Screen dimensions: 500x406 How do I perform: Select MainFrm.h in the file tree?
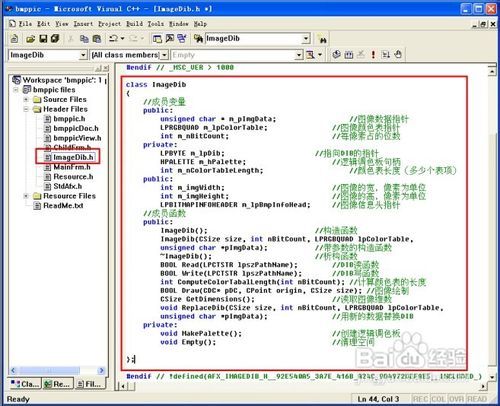pos(72,167)
